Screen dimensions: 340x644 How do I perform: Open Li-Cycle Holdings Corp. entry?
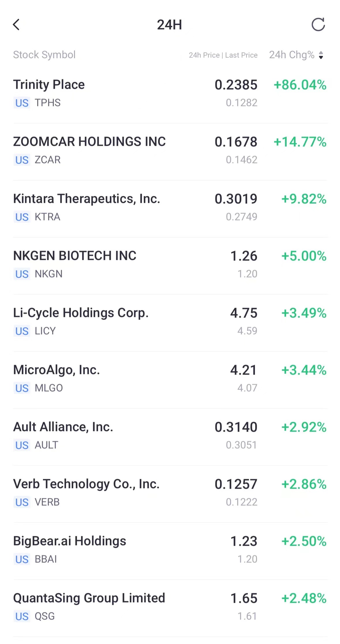pyautogui.click(x=81, y=313)
